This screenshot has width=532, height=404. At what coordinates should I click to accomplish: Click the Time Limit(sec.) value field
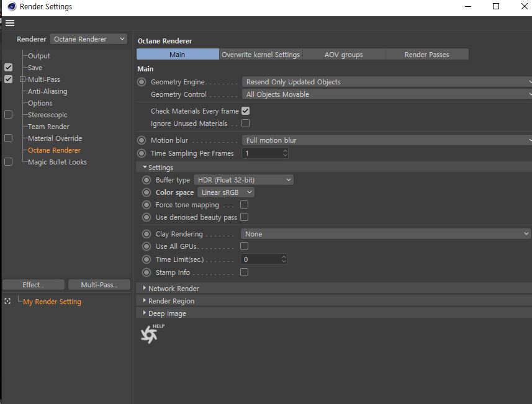264,259
